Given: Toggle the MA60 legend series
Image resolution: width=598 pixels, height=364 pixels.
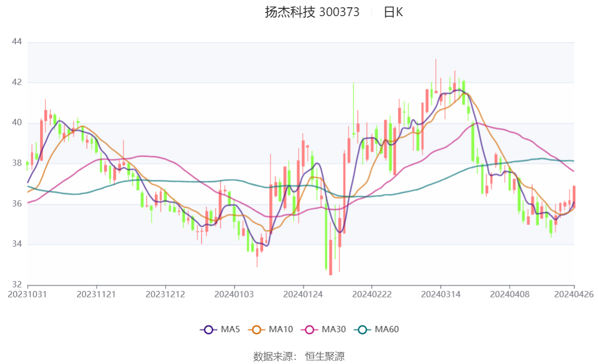Looking at the screenshot, I should pos(377,329).
